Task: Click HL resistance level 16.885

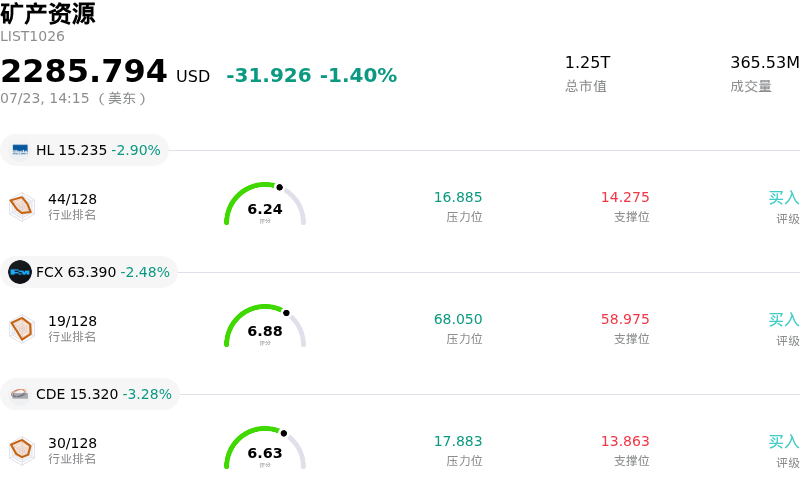Action: [x=458, y=197]
